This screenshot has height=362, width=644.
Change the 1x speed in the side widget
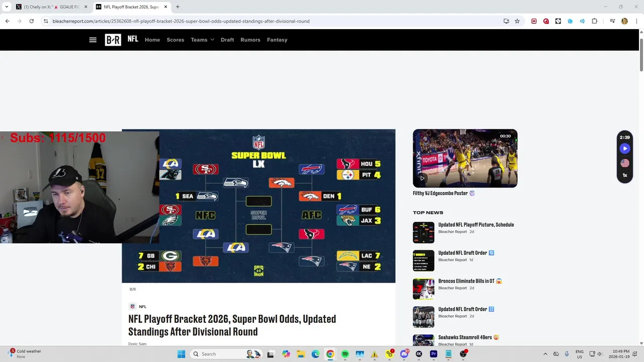click(x=625, y=175)
